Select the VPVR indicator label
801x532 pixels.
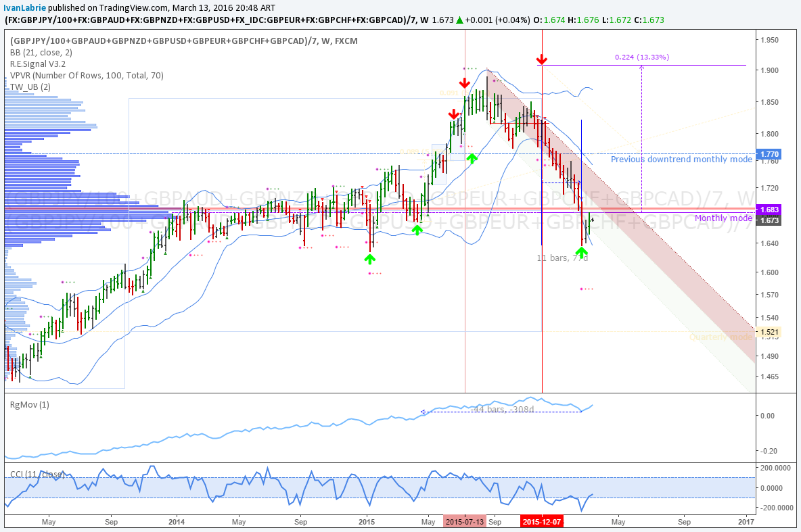[x=87, y=75]
